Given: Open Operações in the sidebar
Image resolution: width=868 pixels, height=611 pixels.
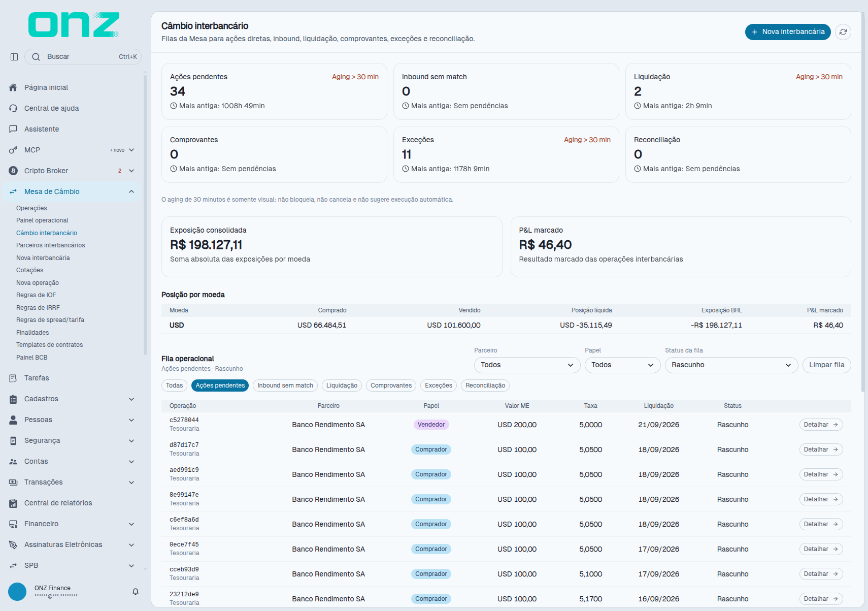Looking at the screenshot, I should (31, 208).
